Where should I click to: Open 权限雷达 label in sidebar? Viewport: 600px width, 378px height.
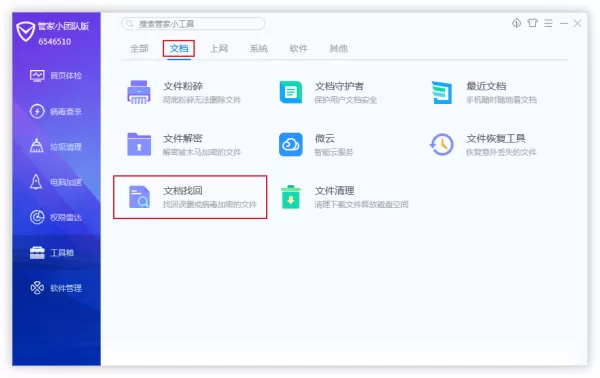66,218
